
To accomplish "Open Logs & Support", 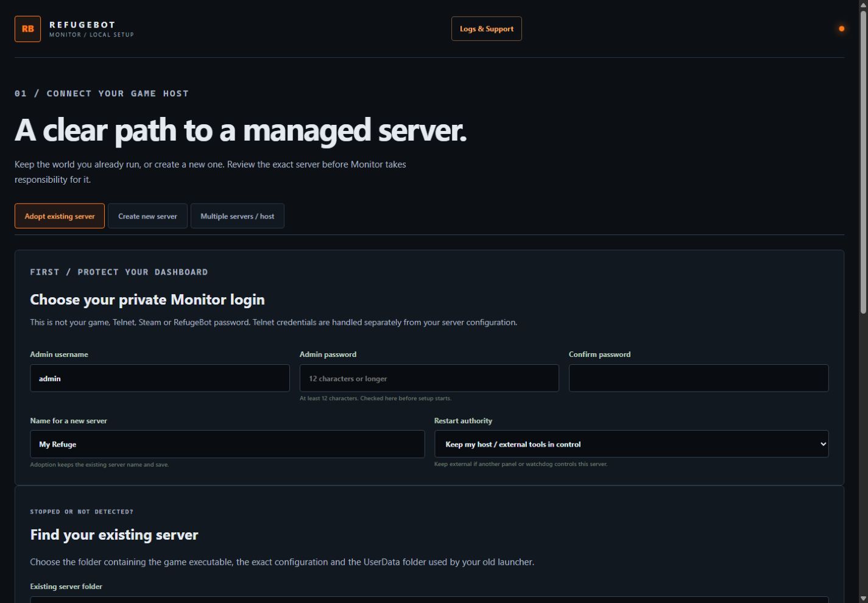I will (486, 29).
